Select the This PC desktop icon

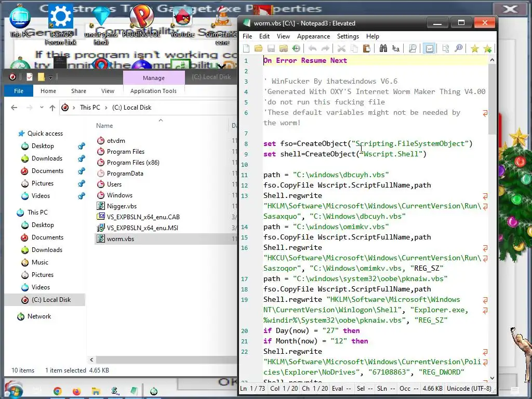coord(20,21)
